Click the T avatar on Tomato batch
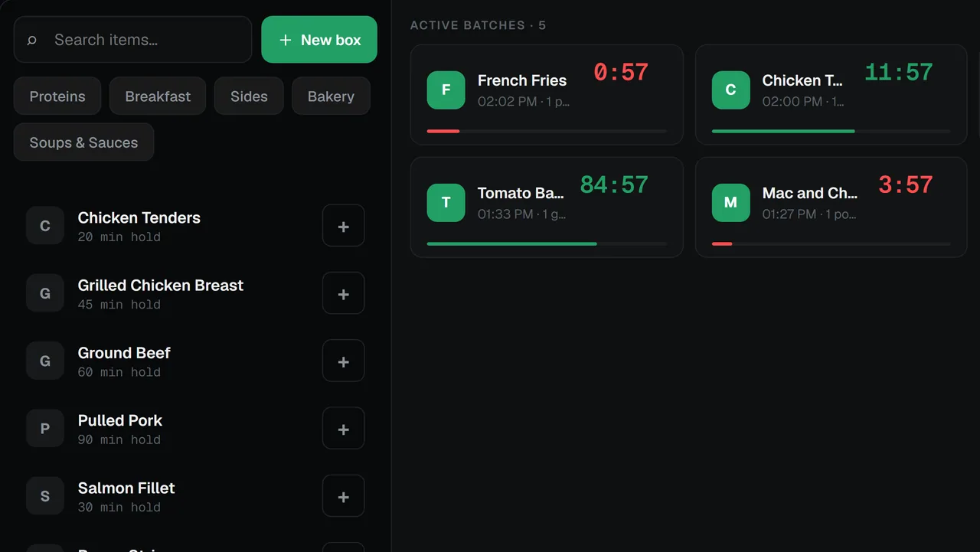980x552 pixels. pos(446,203)
